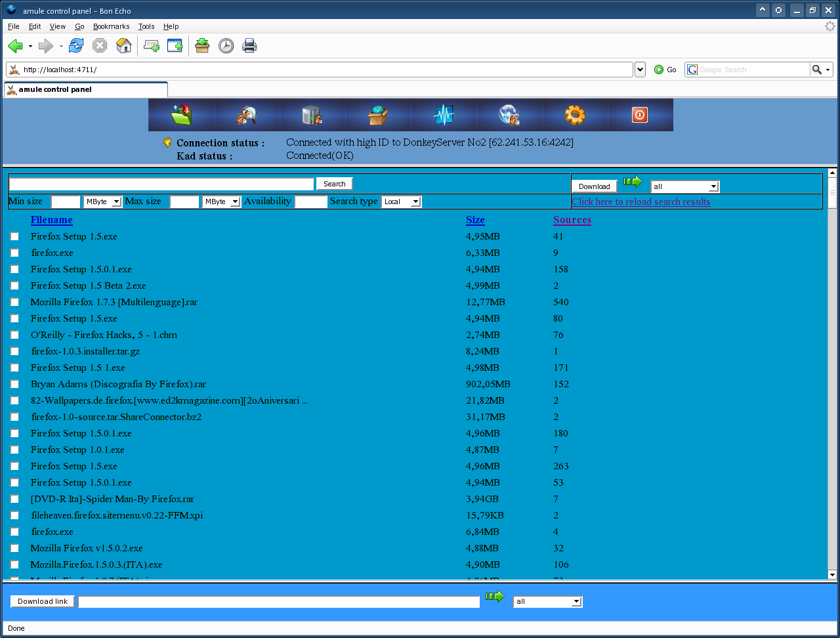The height and width of the screenshot is (638, 840).
Task: Open the File menu
Action: coord(13,26)
